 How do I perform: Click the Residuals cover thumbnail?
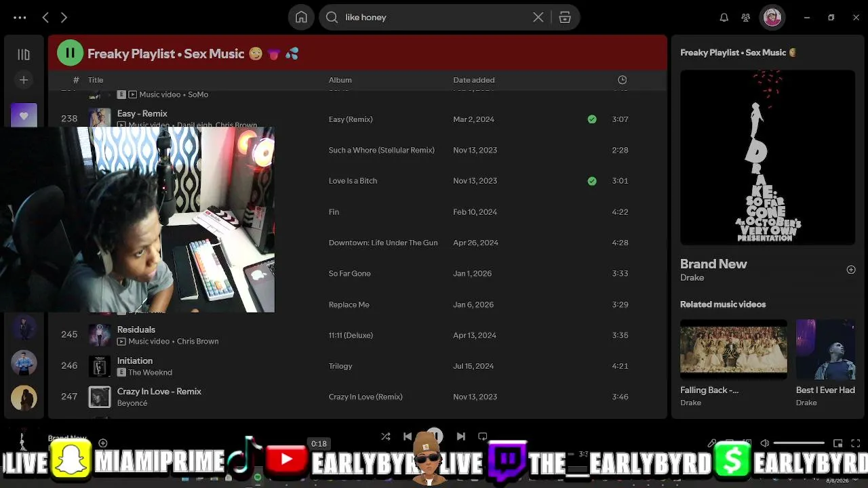pos(100,335)
